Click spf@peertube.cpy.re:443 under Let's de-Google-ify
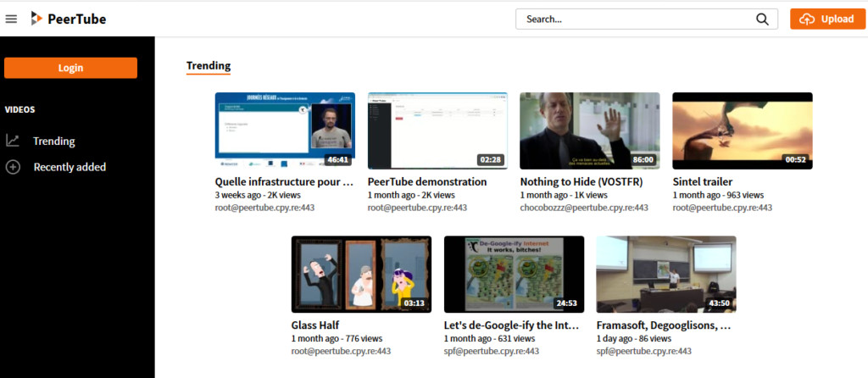The width and height of the screenshot is (868, 378). coord(492,352)
